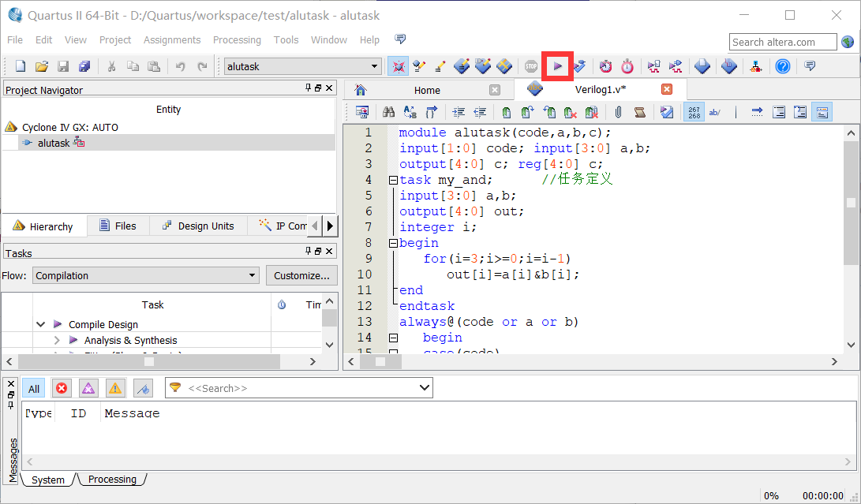The width and height of the screenshot is (861, 504).
Task: Collapse the begin block at line 14
Action: 392,338
